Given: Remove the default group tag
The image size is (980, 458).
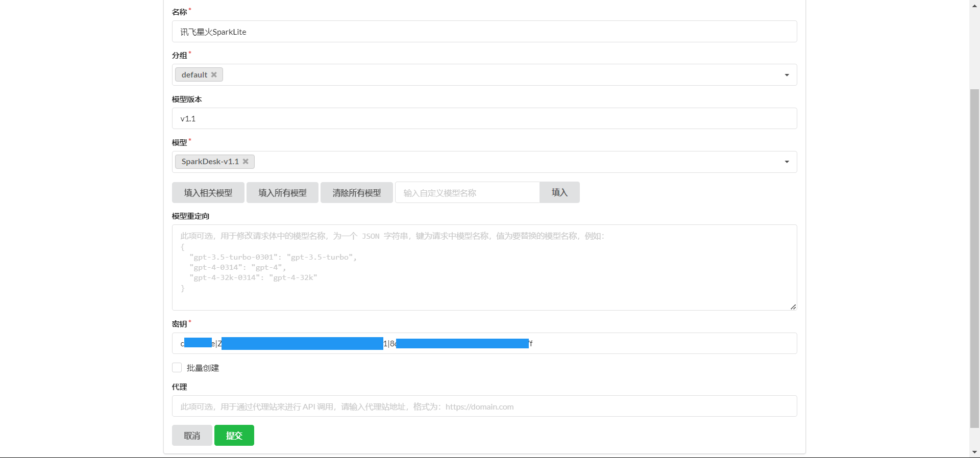Looking at the screenshot, I should (x=214, y=75).
